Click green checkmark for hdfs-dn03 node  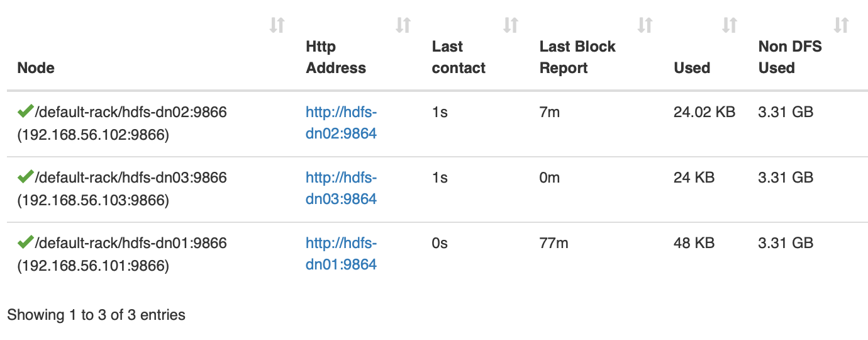tap(26, 178)
